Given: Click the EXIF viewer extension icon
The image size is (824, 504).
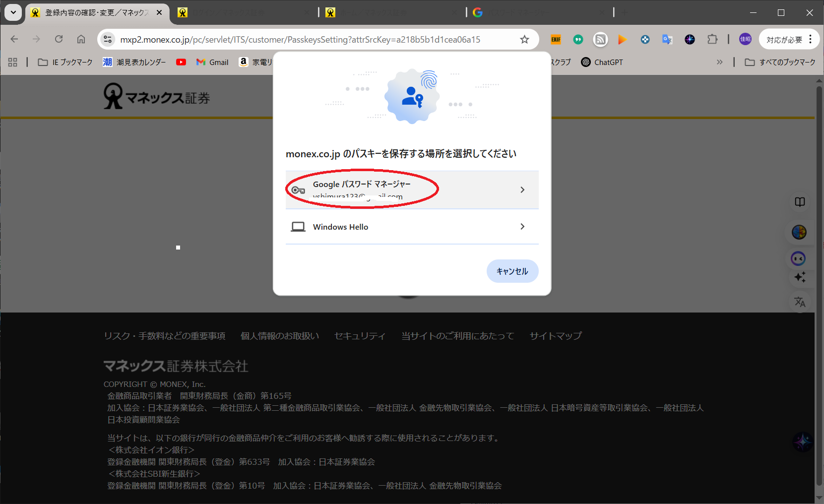Looking at the screenshot, I should pyautogui.click(x=556, y=40).
